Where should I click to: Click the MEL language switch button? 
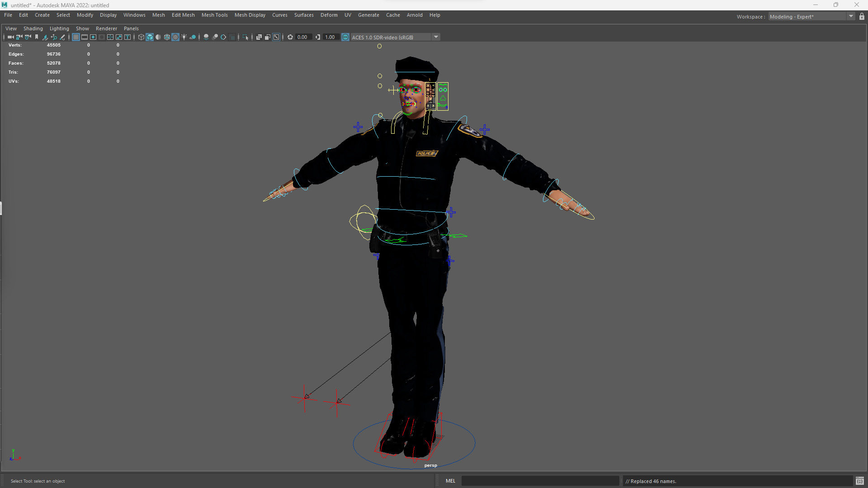tap(450, 481)
